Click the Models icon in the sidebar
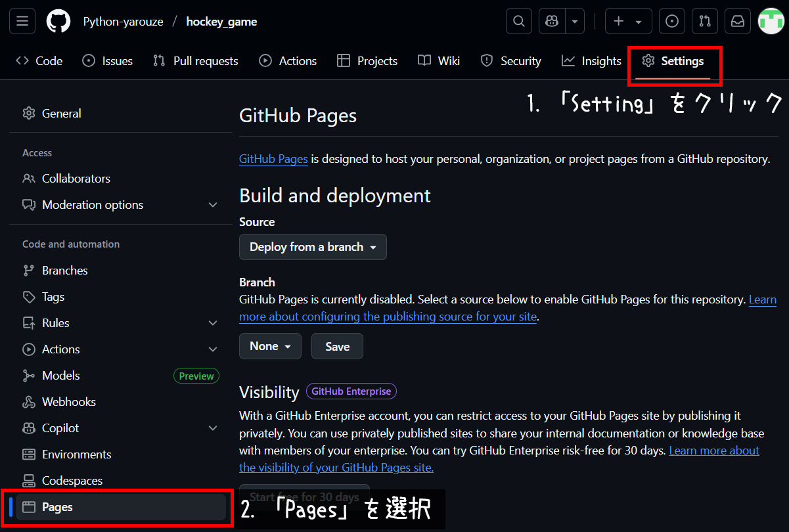 (x=29, y=376)
